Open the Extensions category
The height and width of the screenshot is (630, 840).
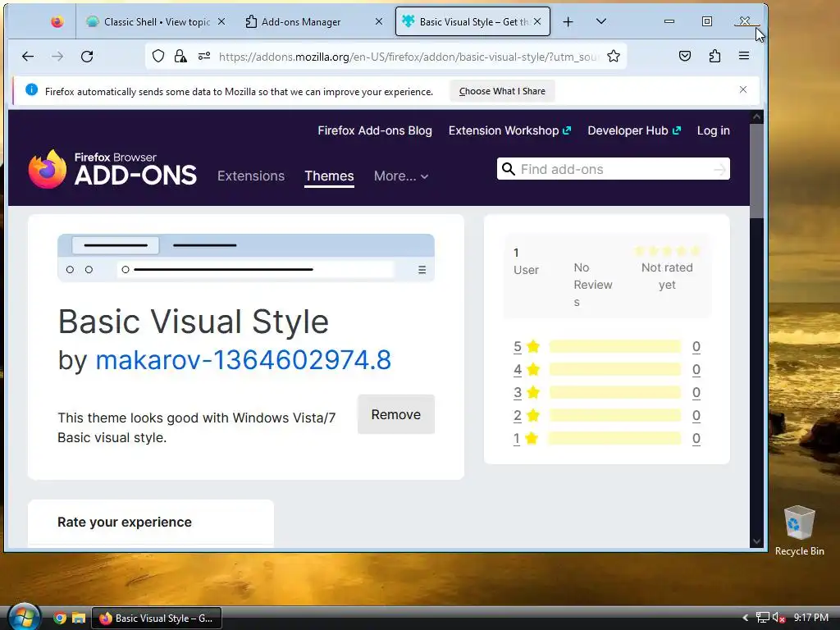click(x=251, y=176)
